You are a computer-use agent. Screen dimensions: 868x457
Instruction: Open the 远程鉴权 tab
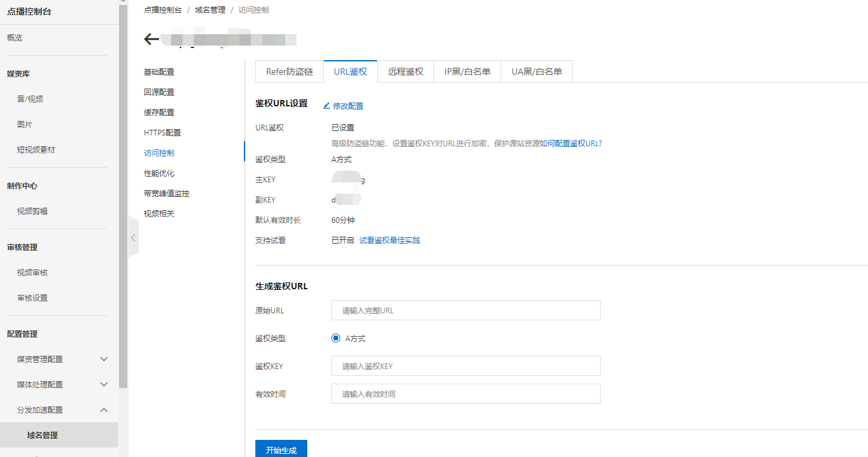tap(405, 72)
